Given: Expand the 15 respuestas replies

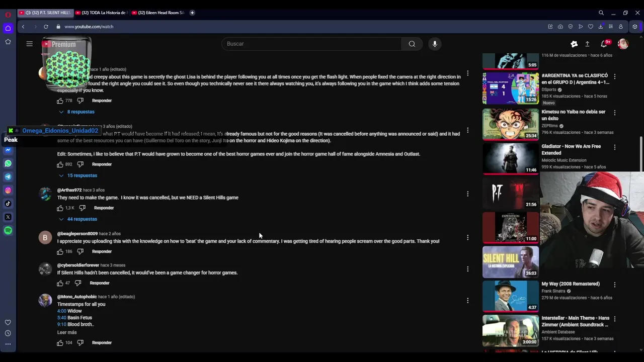Looking at the screenshot, I should [78, 175].
